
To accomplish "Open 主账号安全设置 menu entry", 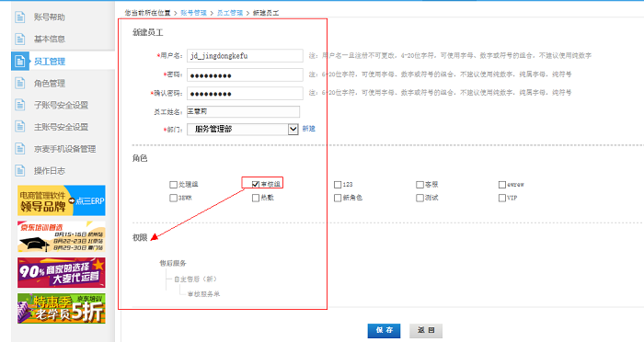I will tap(61, 127).
